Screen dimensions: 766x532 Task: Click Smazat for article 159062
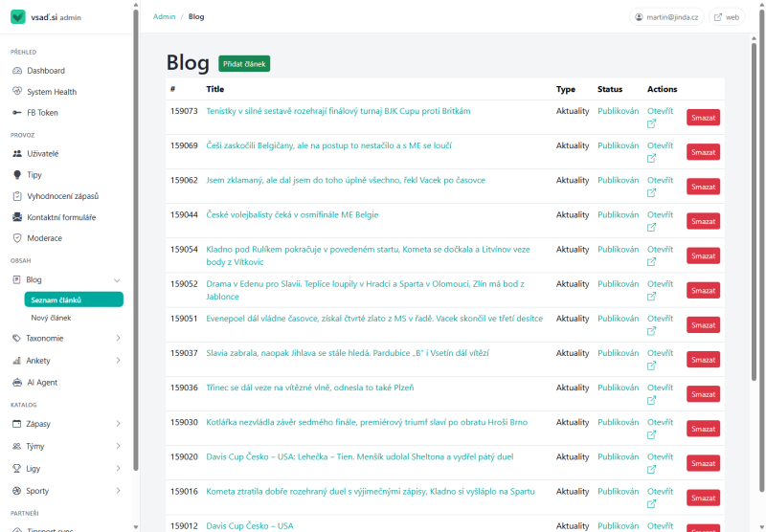(703, 187)
